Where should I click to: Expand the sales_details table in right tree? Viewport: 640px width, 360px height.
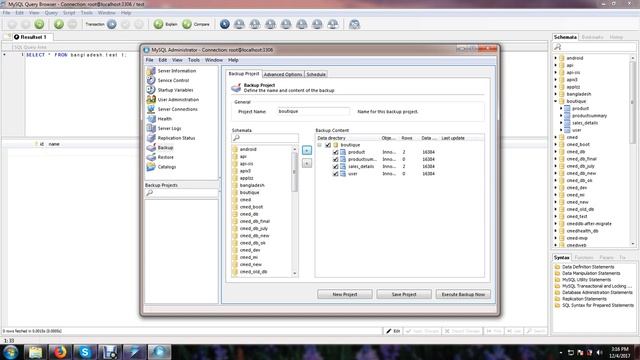point(561,123)
